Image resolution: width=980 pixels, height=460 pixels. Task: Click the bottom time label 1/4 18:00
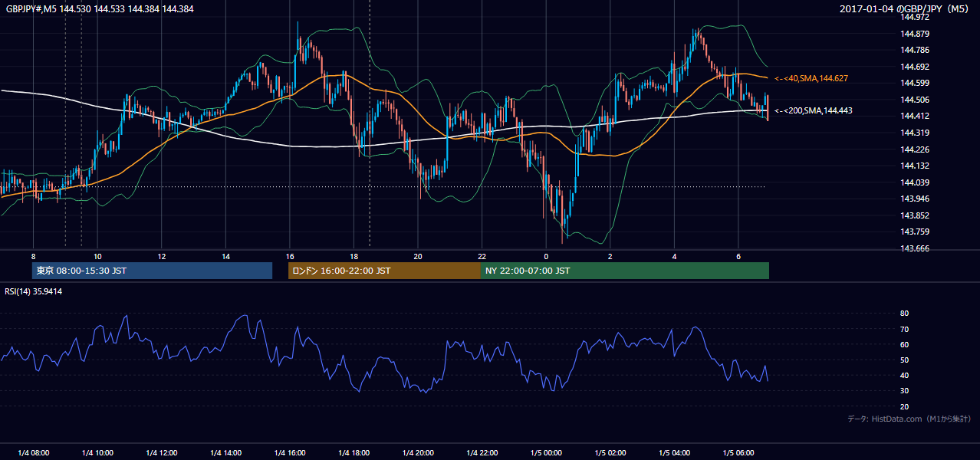(354, 453)
